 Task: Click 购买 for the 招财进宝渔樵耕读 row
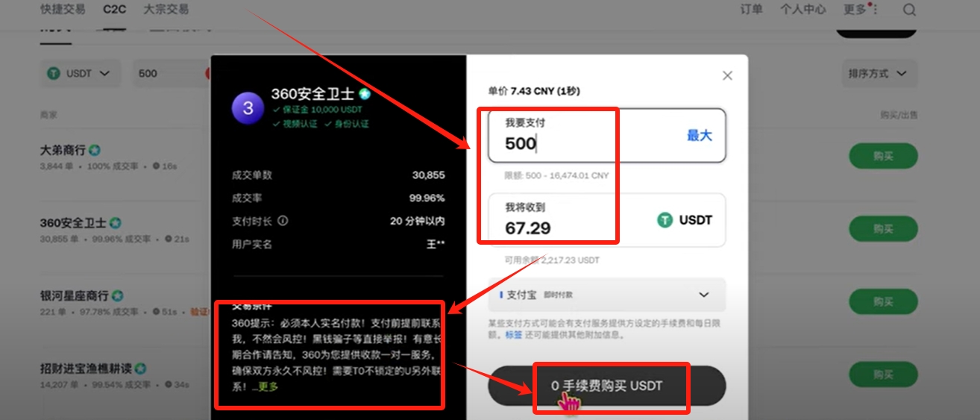(883, 374)
